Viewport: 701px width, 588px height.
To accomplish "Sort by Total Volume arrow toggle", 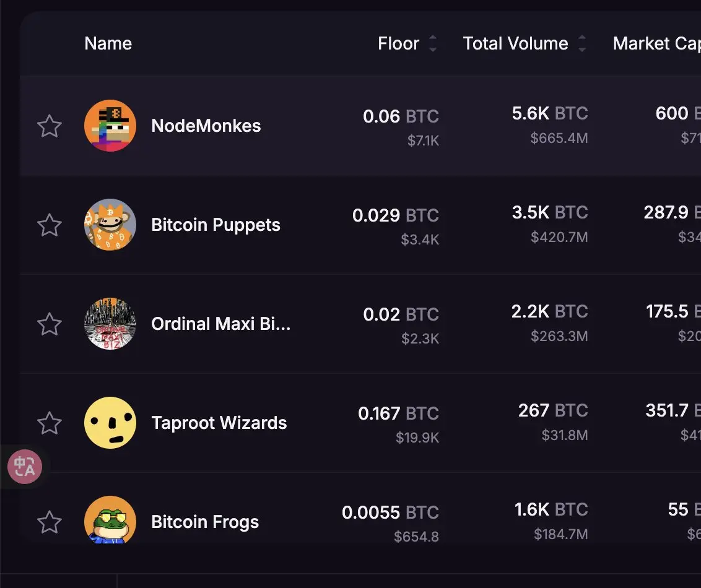I will pyautogui.click(x=581, y=43).
